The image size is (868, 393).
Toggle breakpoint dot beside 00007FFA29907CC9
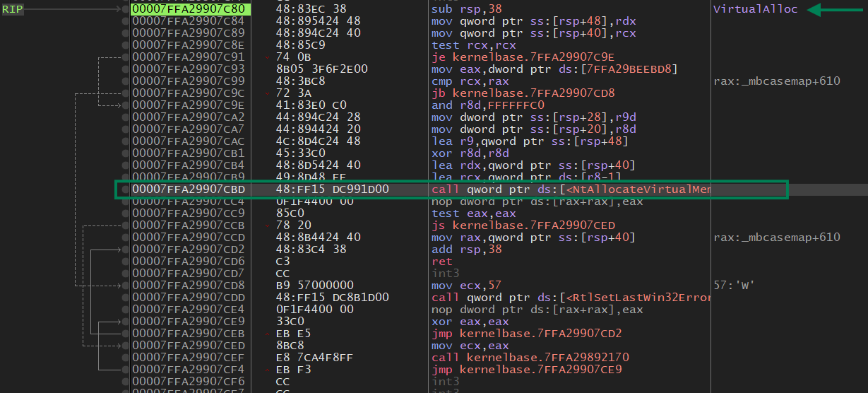point(125,213)
